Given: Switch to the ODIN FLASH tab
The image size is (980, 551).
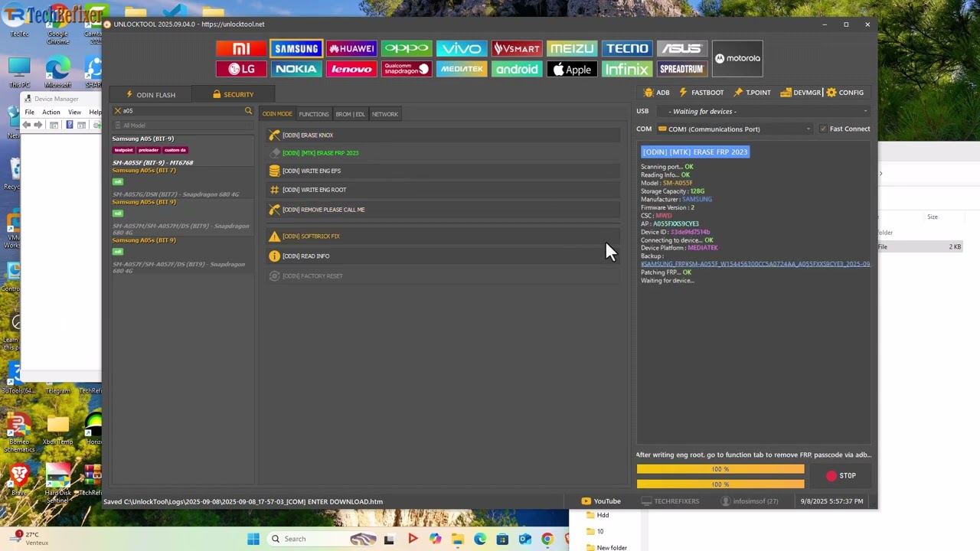Looking at the screenshot, I should (152, 94).
